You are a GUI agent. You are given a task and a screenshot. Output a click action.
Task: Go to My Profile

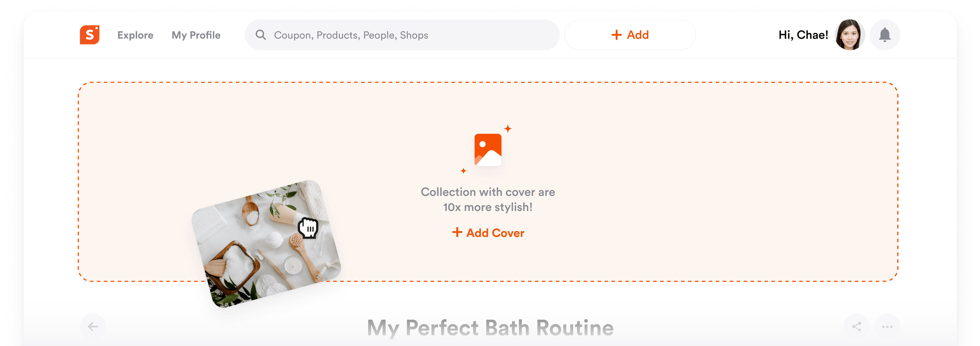196,35
